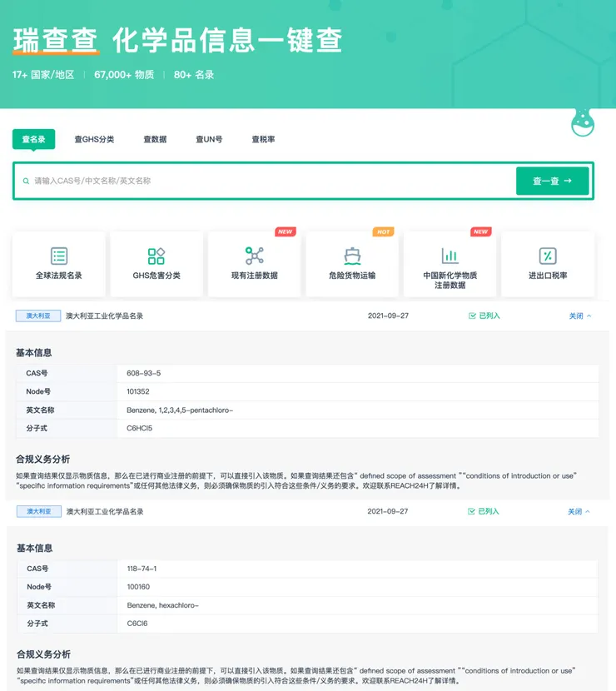616x691 pixels.
Task: Click Node number 100160
Action: coord(138,587)
